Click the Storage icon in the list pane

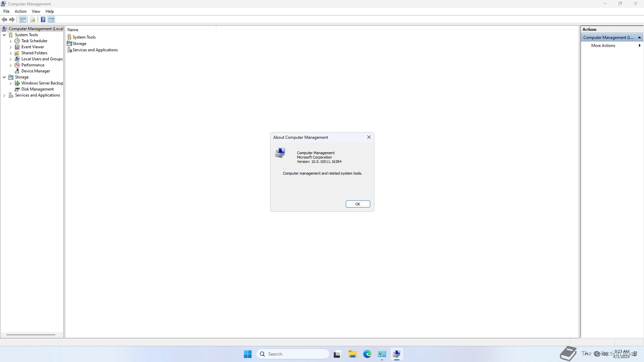(69, 44)
